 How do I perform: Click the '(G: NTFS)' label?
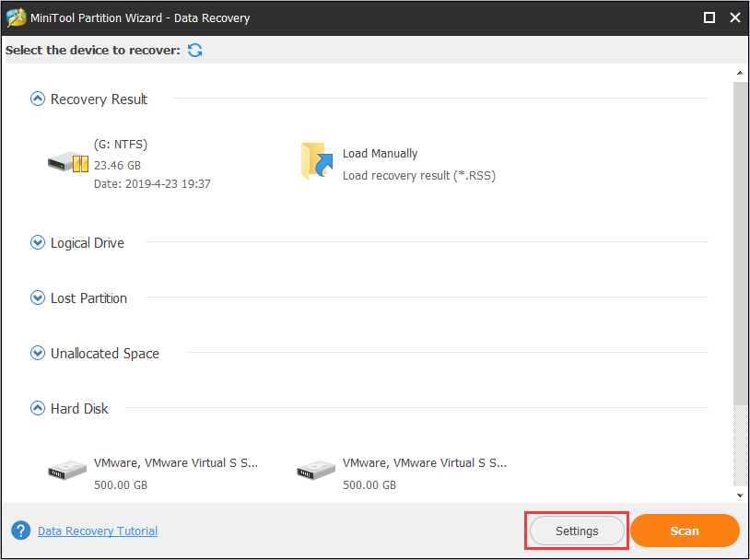(x=121, y=145)
